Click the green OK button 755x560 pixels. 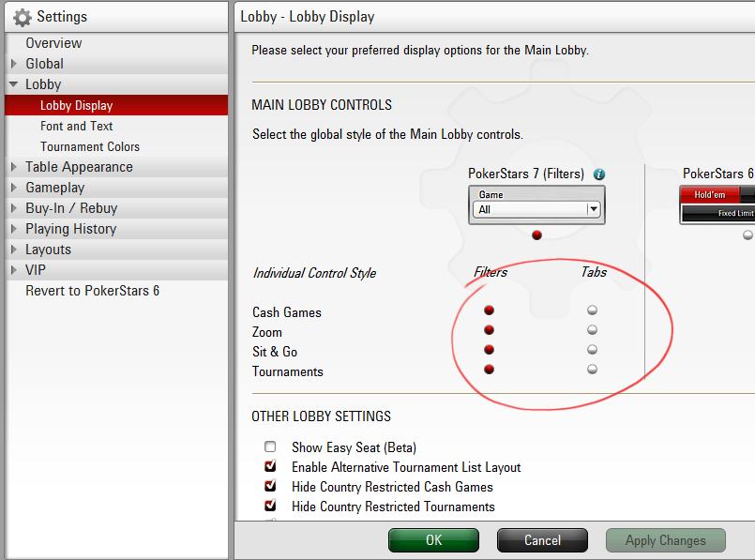[x=434, y=540]
